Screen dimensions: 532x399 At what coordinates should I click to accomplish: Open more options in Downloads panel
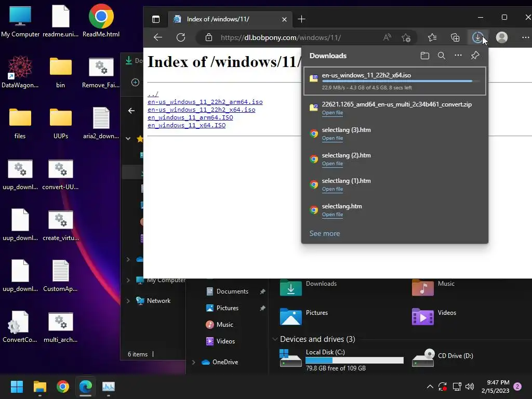point(458,55)
